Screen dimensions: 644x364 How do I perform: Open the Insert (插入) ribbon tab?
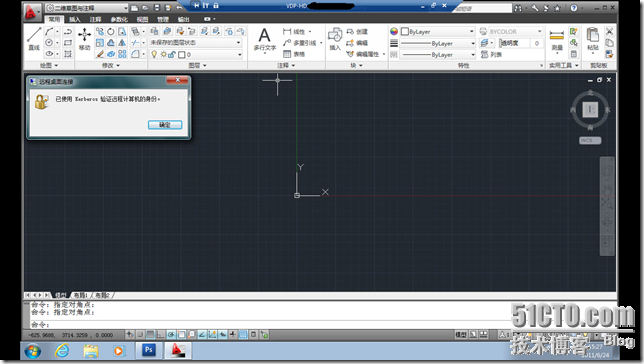(x=75, y=19)
